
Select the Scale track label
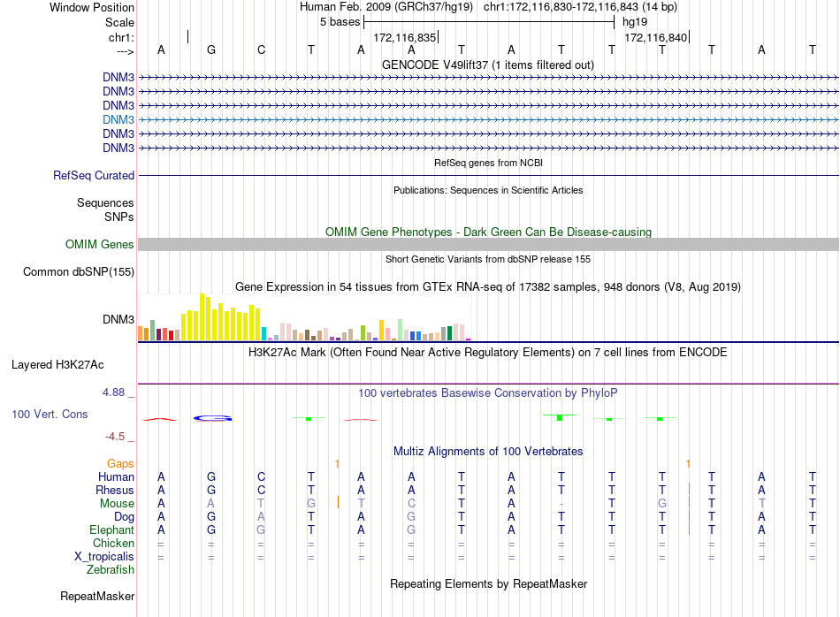(x=119, y=22)
